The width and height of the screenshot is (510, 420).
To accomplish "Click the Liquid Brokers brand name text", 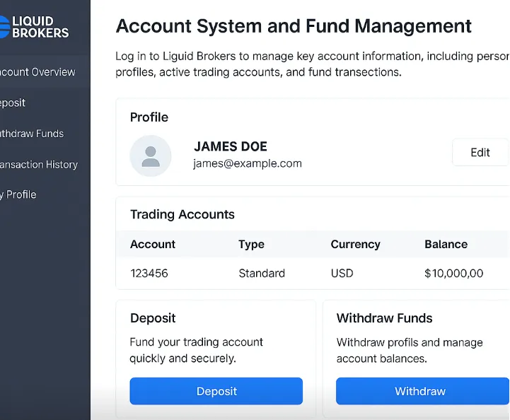I will point(41,27).
